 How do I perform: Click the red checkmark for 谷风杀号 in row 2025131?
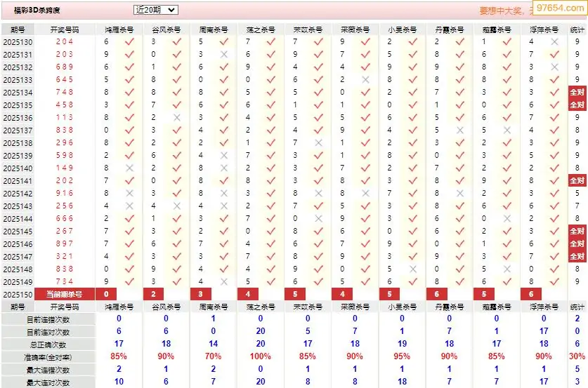tap(177, 55)
